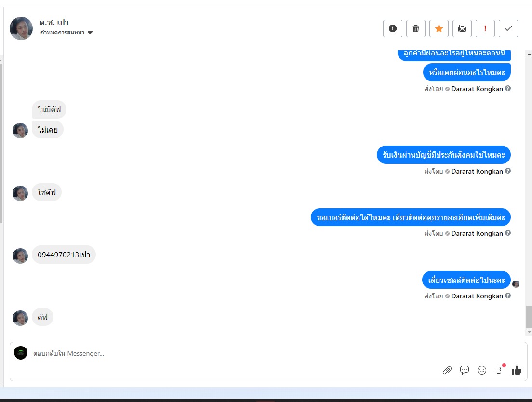Click customer name ด.ช. เปา in header
This screenshot has width=532, height=402.
[x=54, y=22]
